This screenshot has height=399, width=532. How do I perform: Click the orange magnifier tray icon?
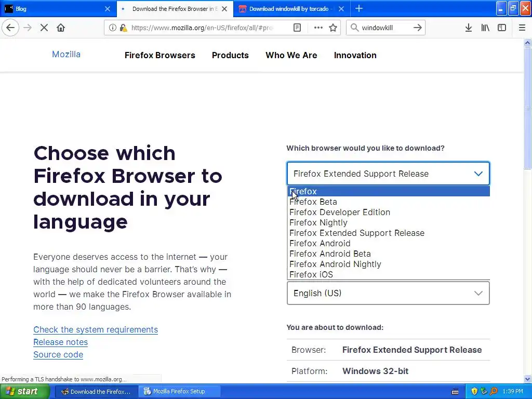494,392
